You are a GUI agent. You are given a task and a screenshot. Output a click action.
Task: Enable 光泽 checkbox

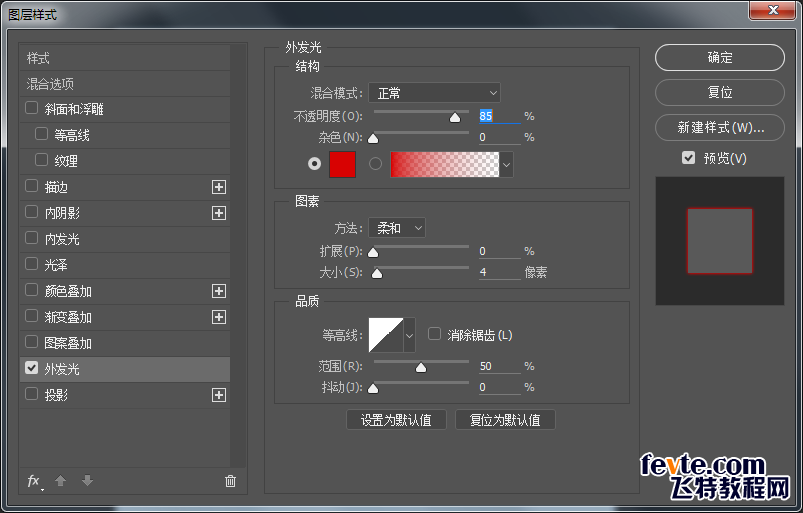tap(32, 264)
